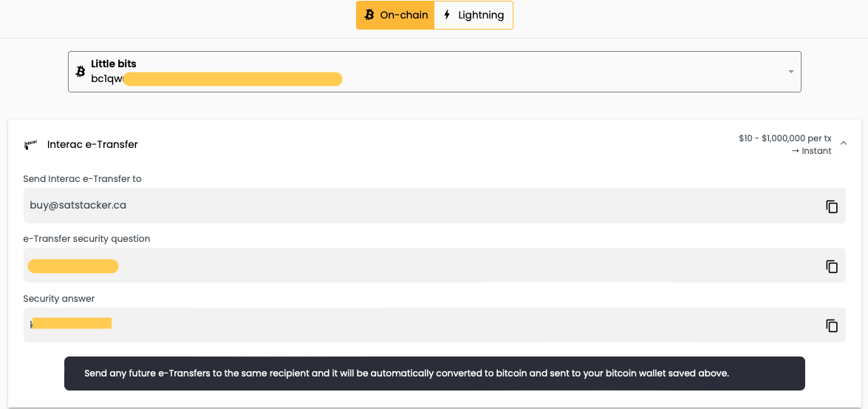868x409 pixels.
Task: Click the lightning bolt icon
Action: [x=447, y=15]
